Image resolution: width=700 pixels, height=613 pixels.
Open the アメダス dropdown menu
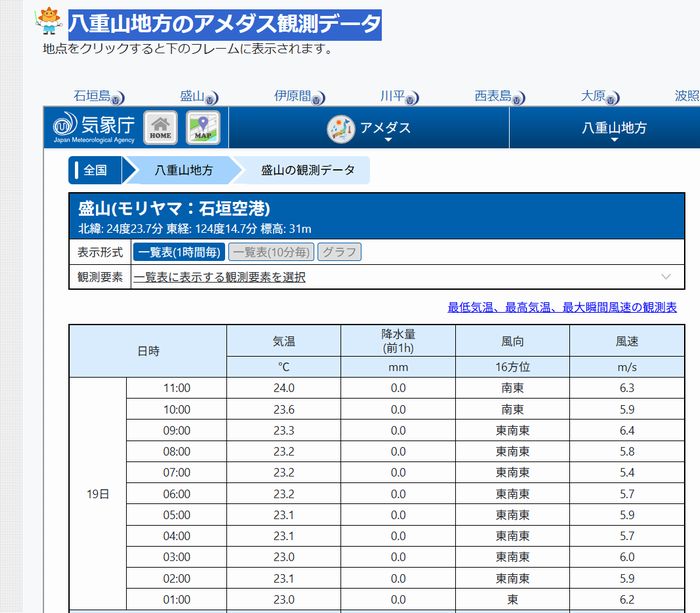(x=369, y=128)
